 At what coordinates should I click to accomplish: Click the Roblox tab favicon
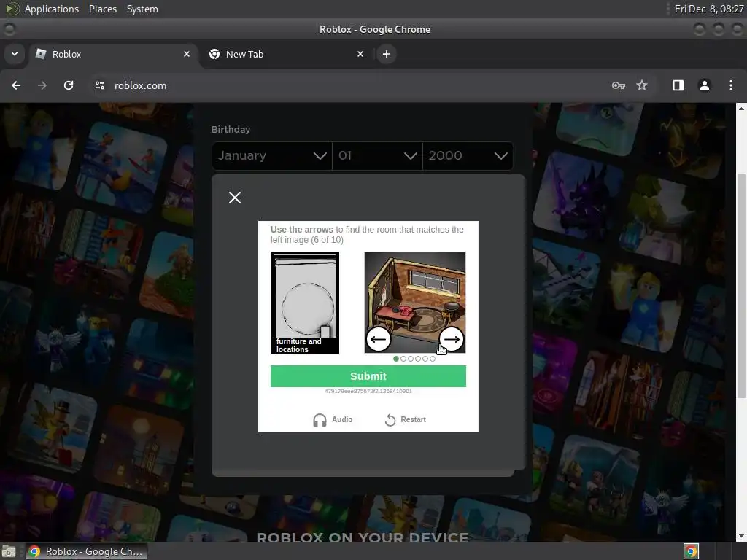point(41,54)
